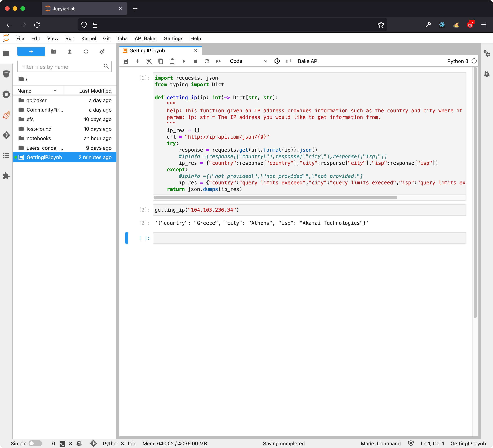Open the Extension Manager puzzle icon
This screenshot has height=448, width=493.
6,176
